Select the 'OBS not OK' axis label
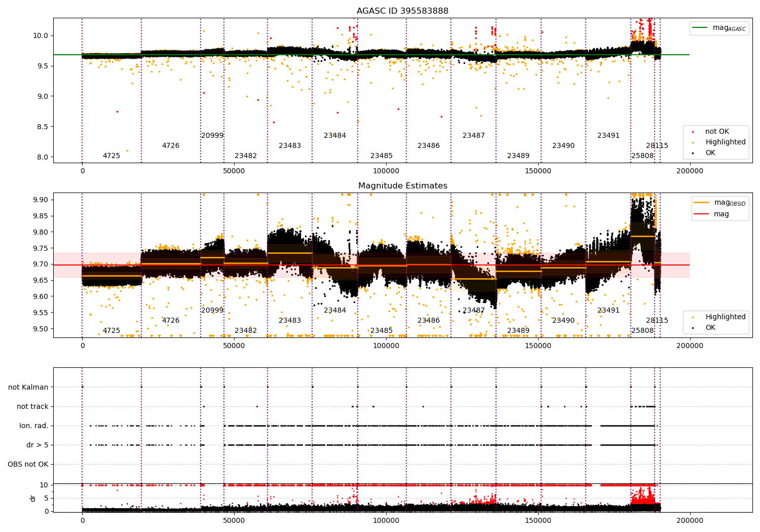Screen dimensions: 760x532 coord(28,464)
